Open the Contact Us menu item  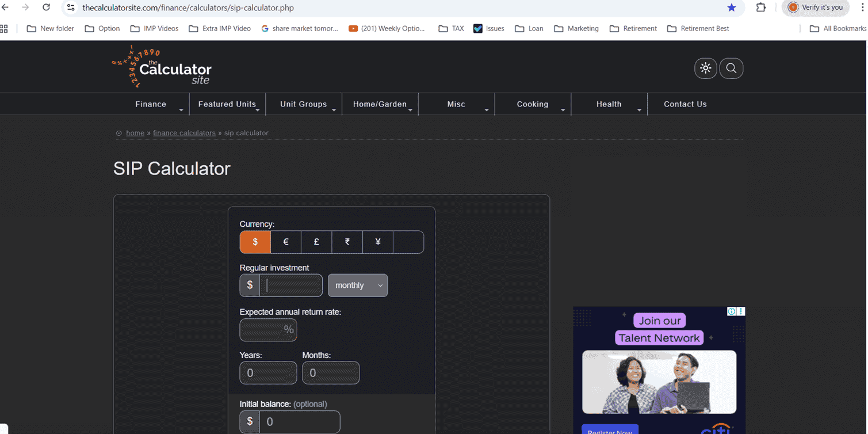point(685,104)
